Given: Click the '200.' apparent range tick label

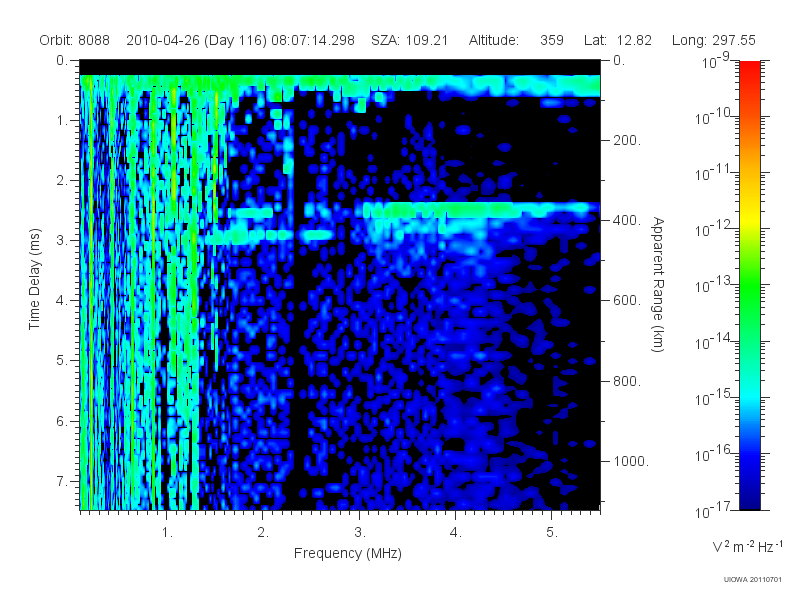Looking at the screenshot, I should point(627,140).
